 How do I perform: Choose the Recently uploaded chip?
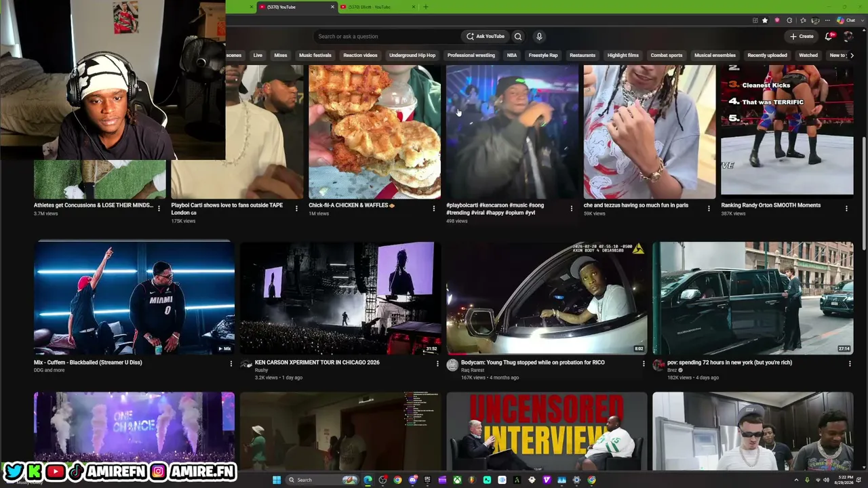(768, 56)
